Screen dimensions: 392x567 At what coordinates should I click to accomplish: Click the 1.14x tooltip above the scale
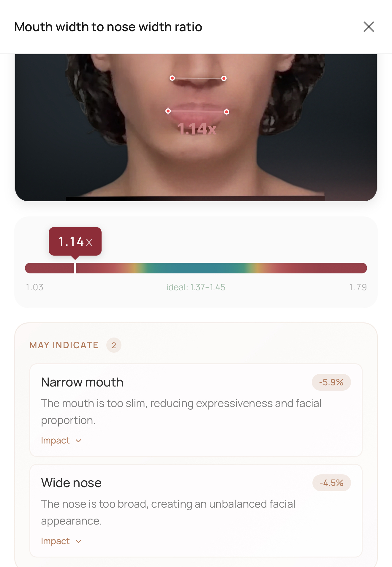pyautogui.click(x=75, y=241)
